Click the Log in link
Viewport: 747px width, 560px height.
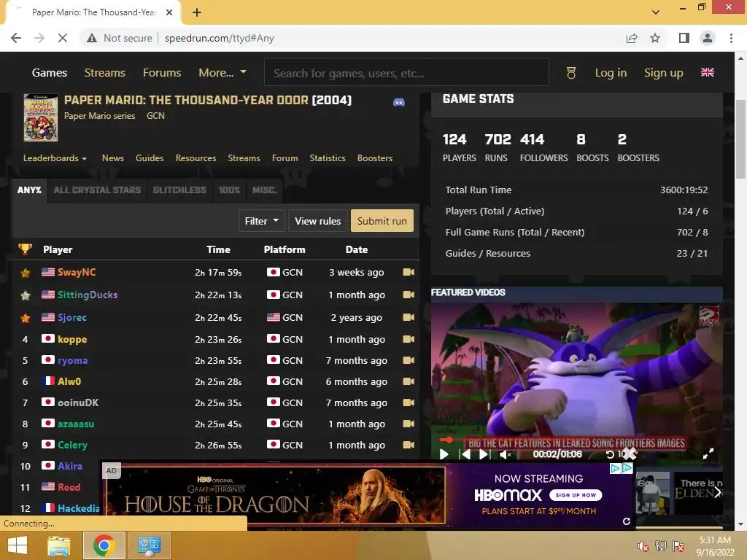pos(611,73)
